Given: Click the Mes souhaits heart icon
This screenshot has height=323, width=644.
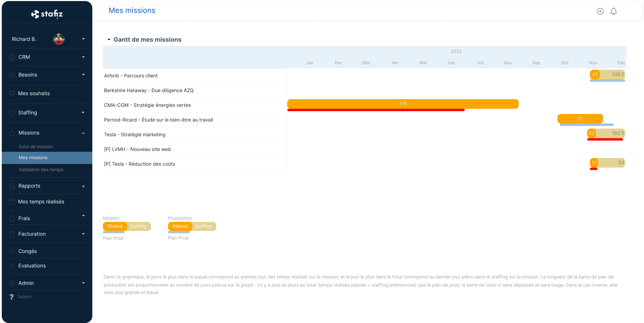Looking at the screenshot, I should click(x=12, y=93).
